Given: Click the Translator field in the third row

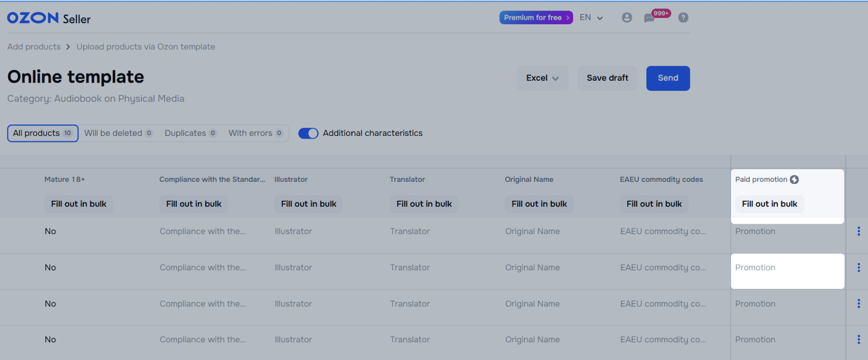Looking at the screenshot, I should 410,304.
